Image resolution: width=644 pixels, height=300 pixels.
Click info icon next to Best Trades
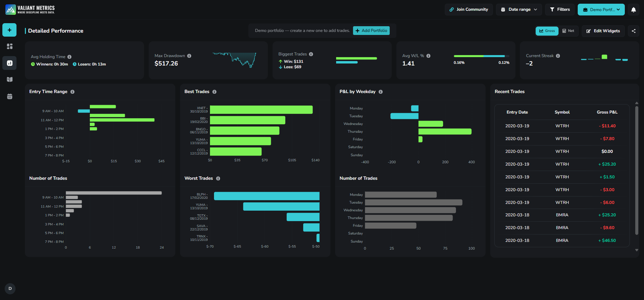pos(214,92)
